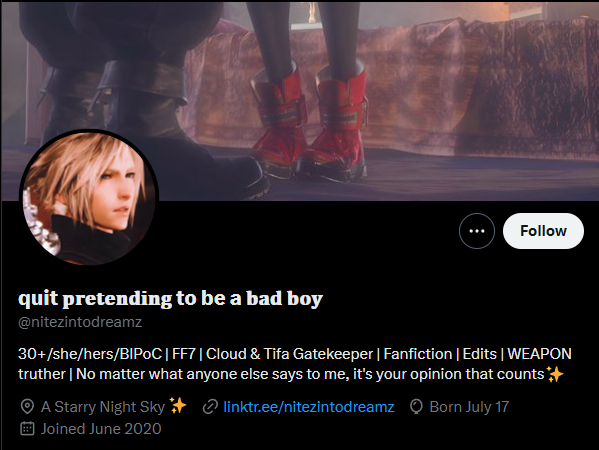Click the 30+/she/hers/BIPoC bio text
599x450 pixels.
(x=90, y=354)
